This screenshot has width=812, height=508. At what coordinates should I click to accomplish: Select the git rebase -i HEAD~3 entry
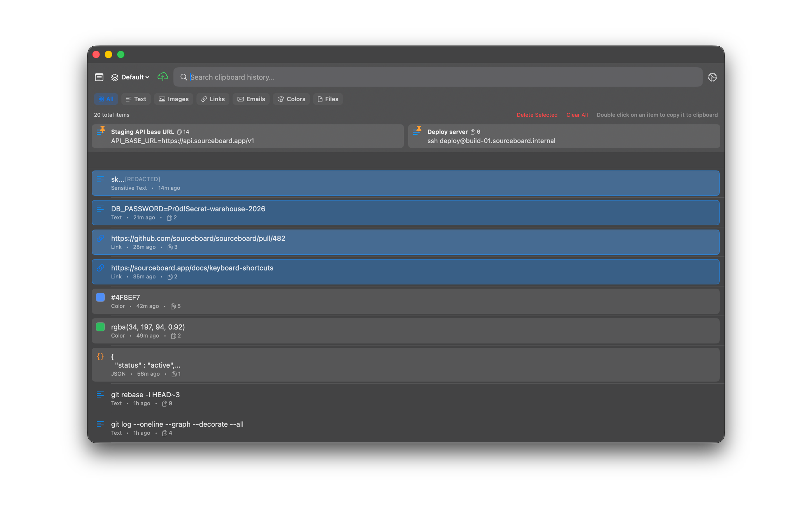click(x=406, y=398)
